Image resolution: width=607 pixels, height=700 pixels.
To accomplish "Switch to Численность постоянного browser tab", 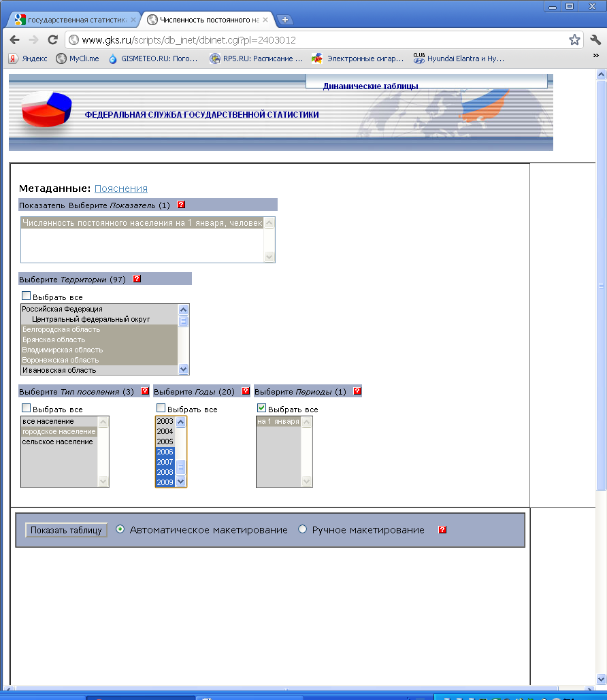I will coord(206,20).
